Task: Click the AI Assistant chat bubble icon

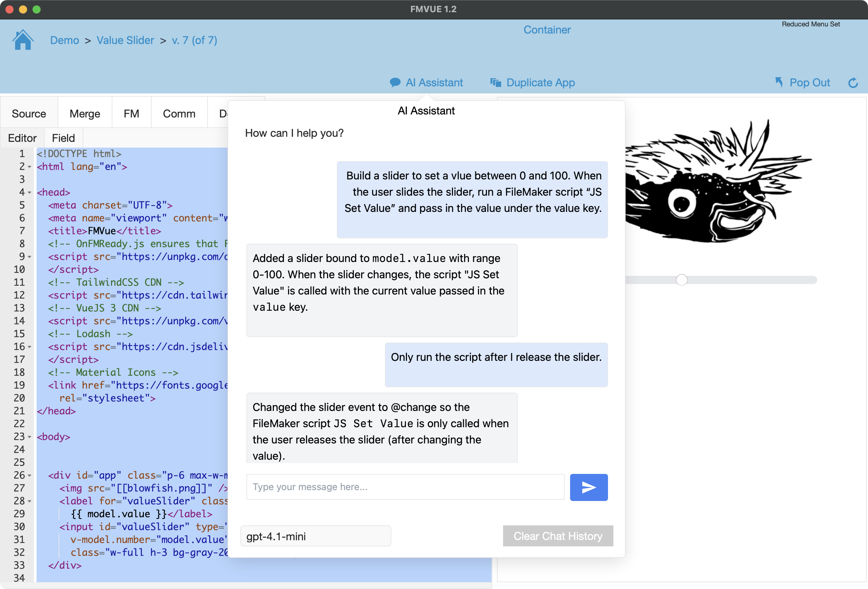Action: (395, 83)
